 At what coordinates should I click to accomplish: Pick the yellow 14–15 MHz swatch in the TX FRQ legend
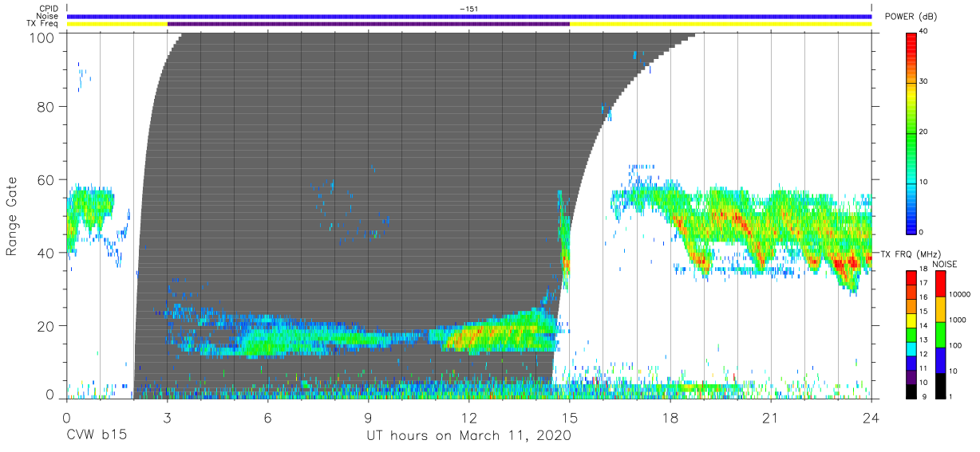point(911,319)
